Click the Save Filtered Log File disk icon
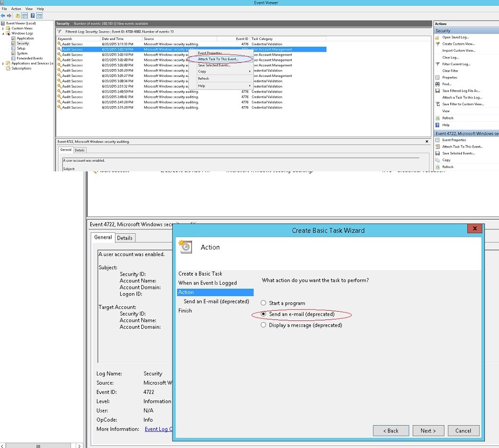This screenshot has height=448, width=499. pyautogui.click(x=438, y=91)
